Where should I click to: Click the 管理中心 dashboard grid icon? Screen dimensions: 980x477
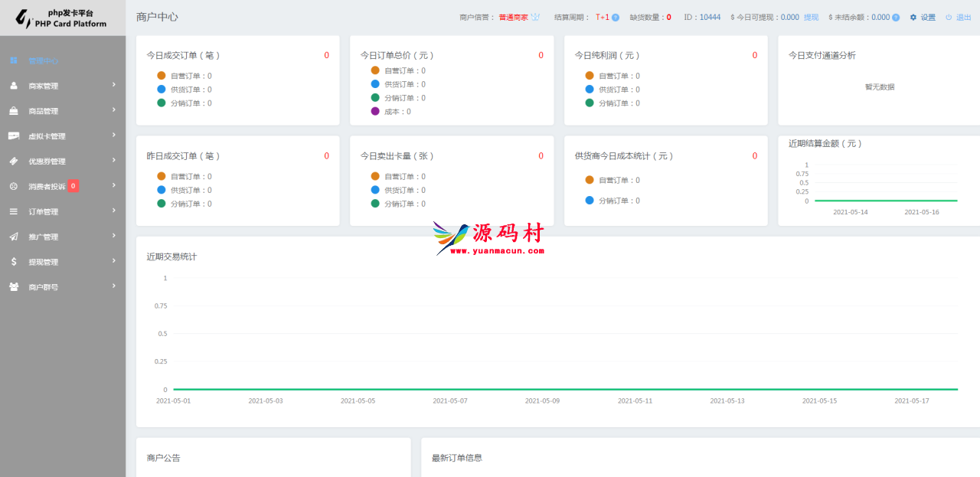[14, 60]
